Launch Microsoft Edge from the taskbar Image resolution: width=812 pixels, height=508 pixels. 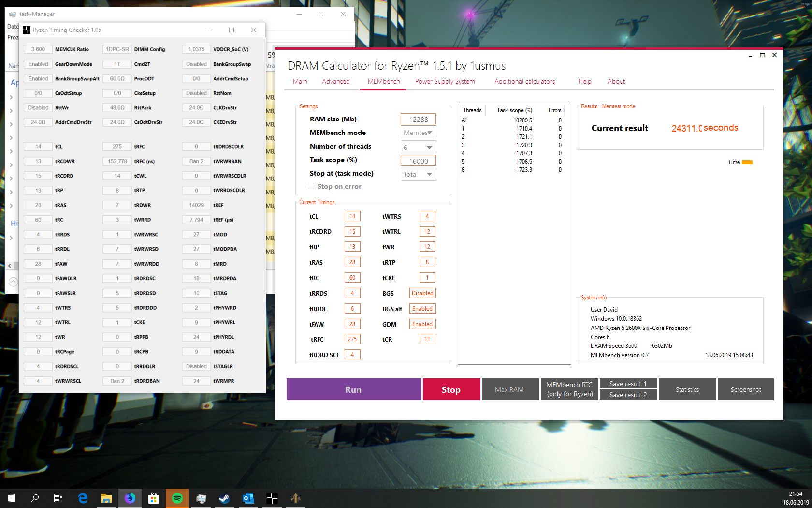(83, 498)
